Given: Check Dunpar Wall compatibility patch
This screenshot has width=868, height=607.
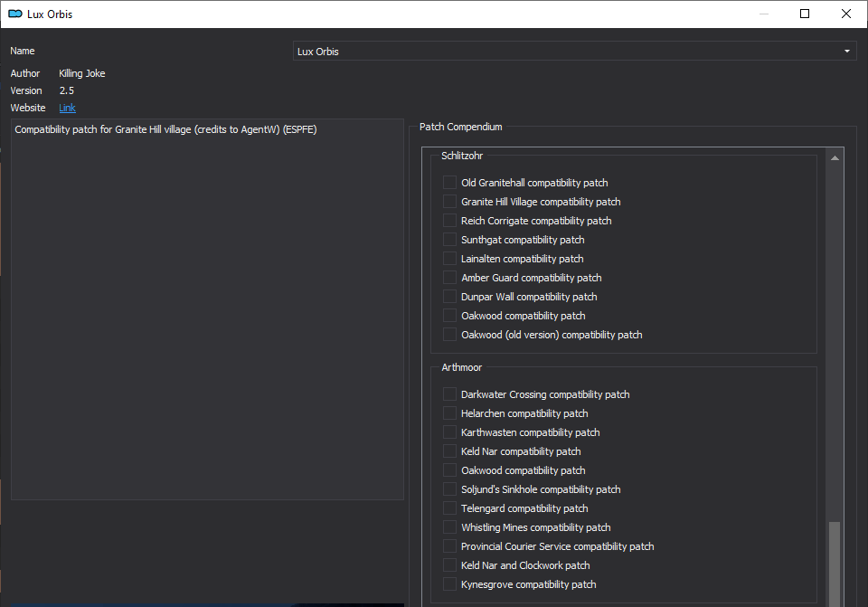Looking at the screenshot, I should [449, 297].
